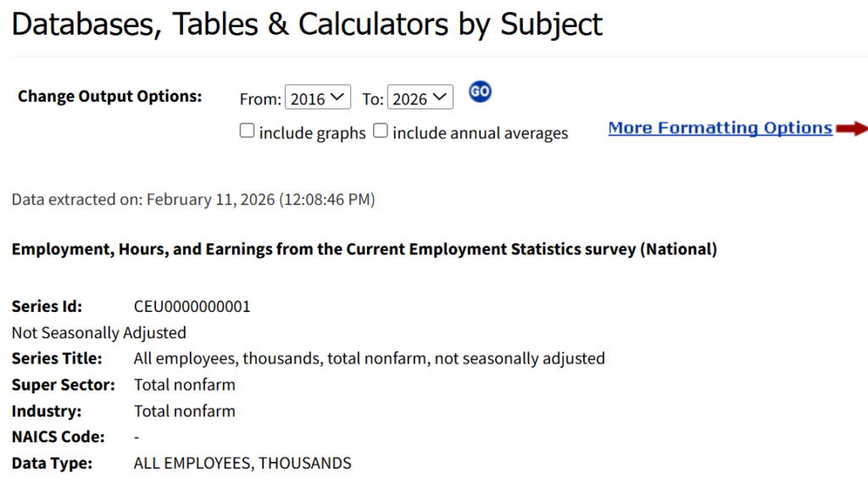This screenshot has height=489, width=868.
Task: Expand the To year dropdown showing 2026
Action: coord(420,98)
